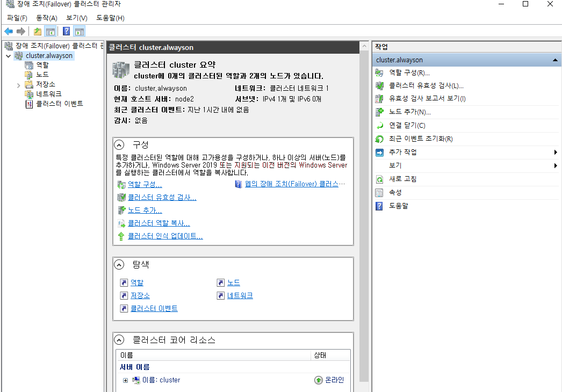Expand the 이름: cluster resource row
Viewport: 562px width, 392px height.
point(125,381)
